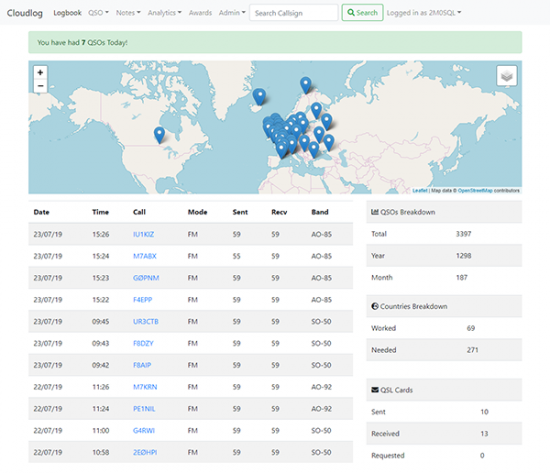Expand the Notes dropdown menu
The height and width of the screenshot is (473, 550).
128,13
